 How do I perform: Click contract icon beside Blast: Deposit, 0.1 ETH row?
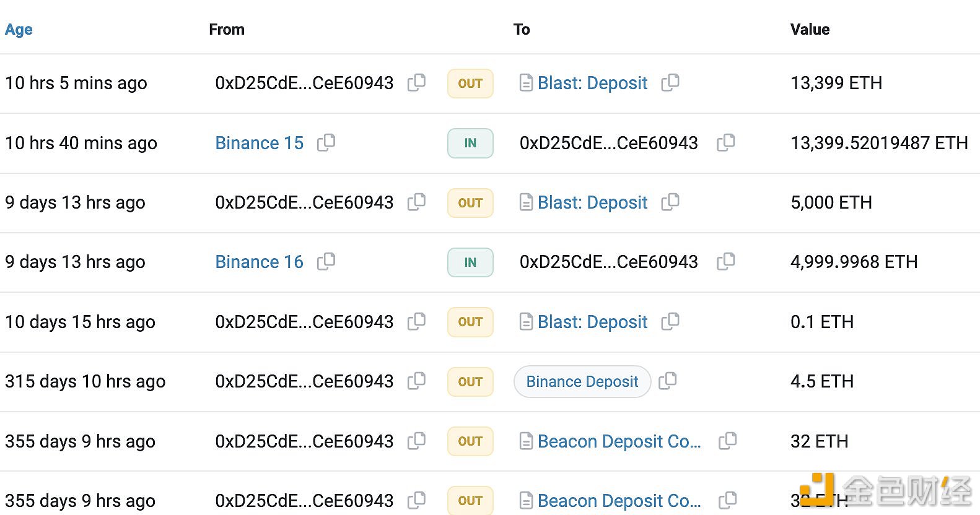pos(526,322)
